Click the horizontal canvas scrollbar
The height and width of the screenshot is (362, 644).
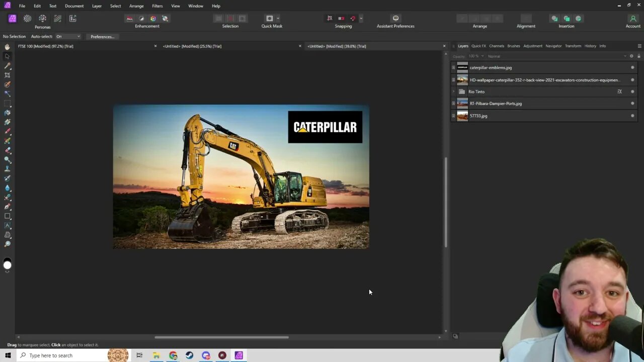pos(221,337)
